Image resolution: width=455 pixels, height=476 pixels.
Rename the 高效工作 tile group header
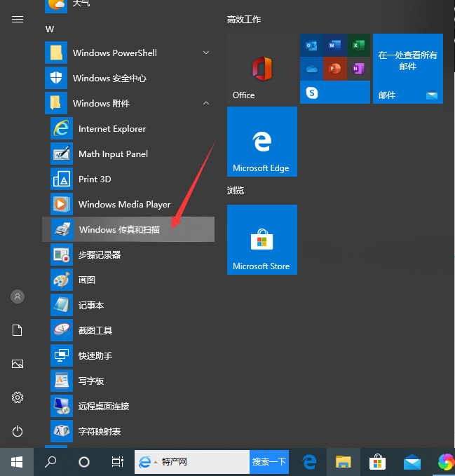[244, 20]
